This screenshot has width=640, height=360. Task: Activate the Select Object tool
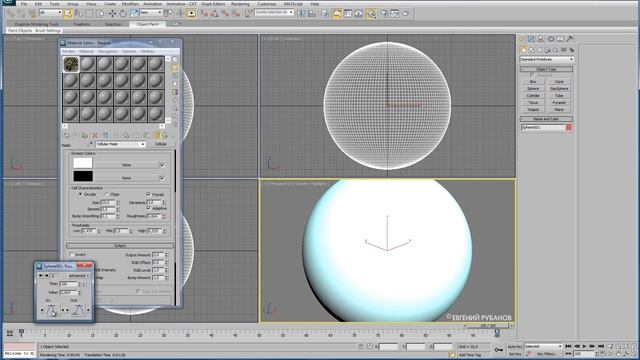68,13
